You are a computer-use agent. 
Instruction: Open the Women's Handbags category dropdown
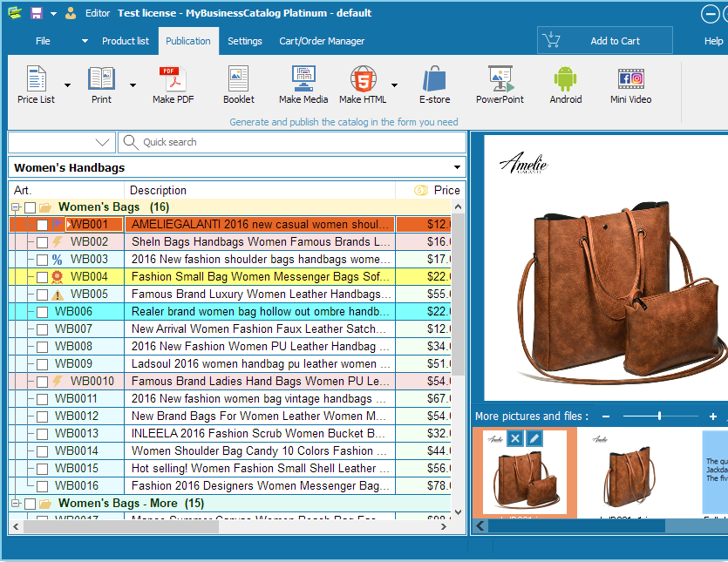457,168
